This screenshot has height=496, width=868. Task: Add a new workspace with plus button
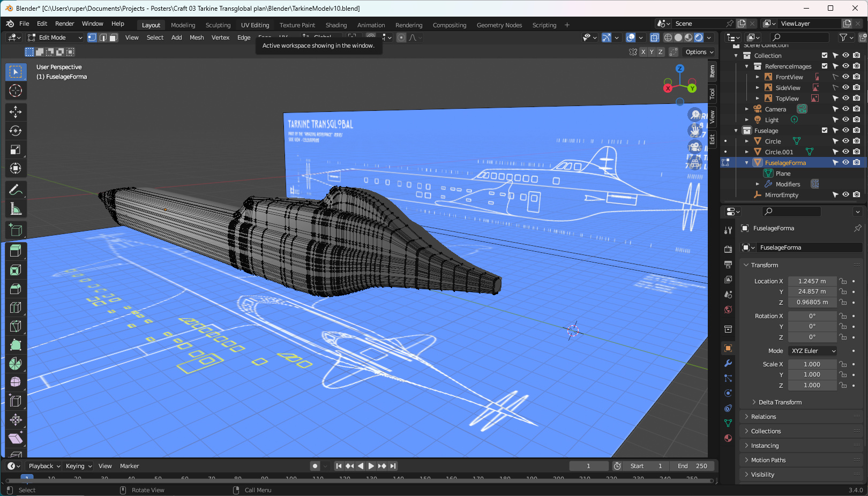coord(567,25)
